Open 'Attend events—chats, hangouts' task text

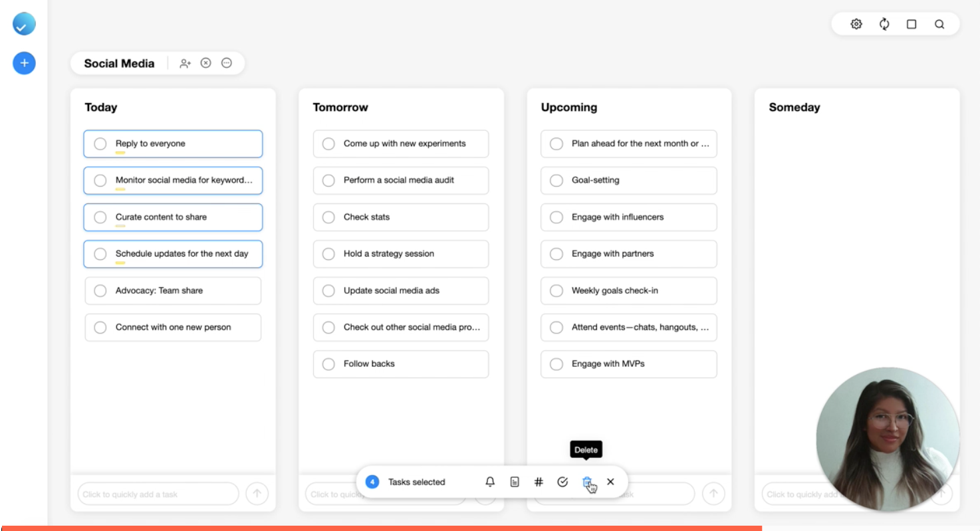(640, 327)
